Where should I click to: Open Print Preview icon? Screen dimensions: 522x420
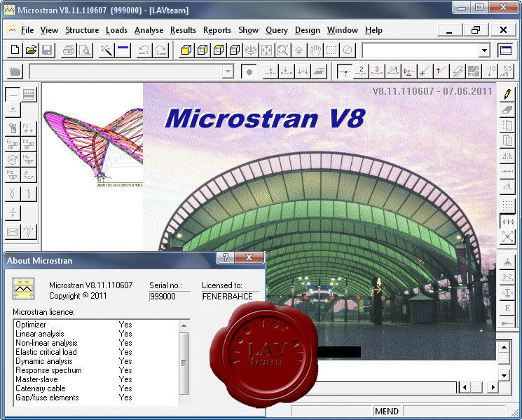pyautogui.click(x=85, y=50)
